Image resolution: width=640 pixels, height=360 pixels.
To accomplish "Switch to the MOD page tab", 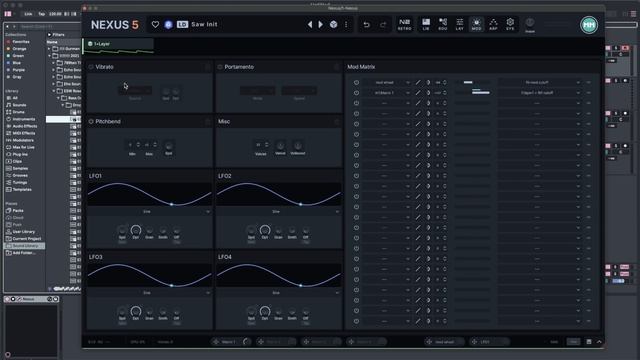I will pos(476,24).
